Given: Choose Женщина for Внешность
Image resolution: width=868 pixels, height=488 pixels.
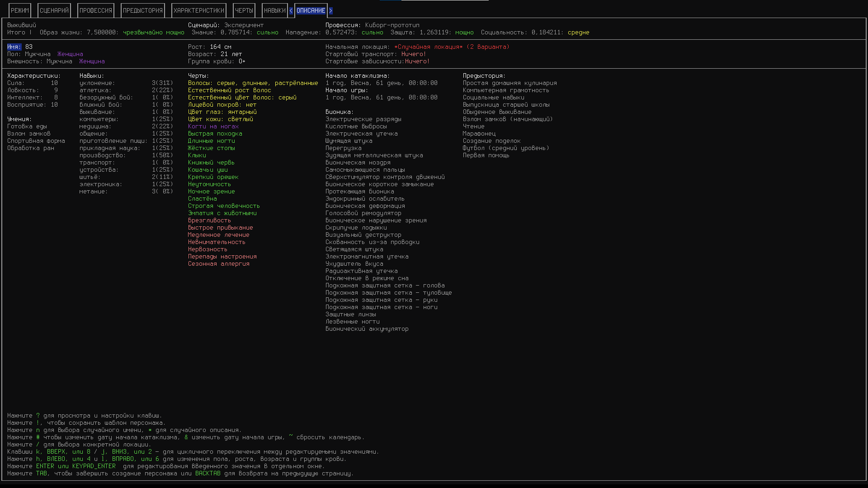Looking at the screenshot, I should pyautogui.click(x=92, y=61).
